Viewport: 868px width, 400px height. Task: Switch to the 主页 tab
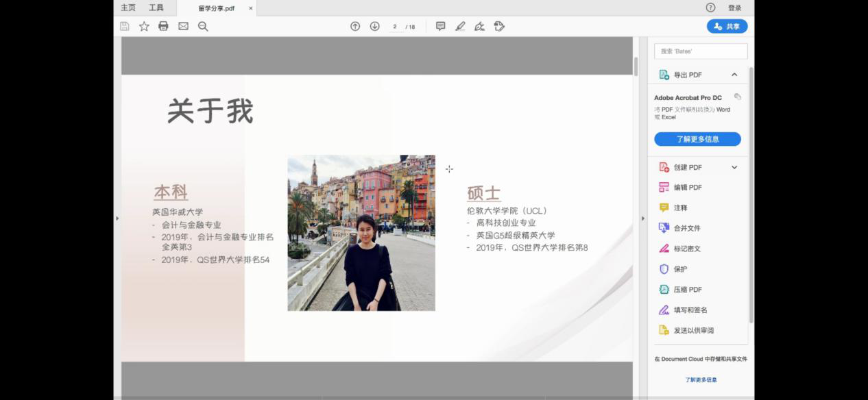tap(128, 8)
